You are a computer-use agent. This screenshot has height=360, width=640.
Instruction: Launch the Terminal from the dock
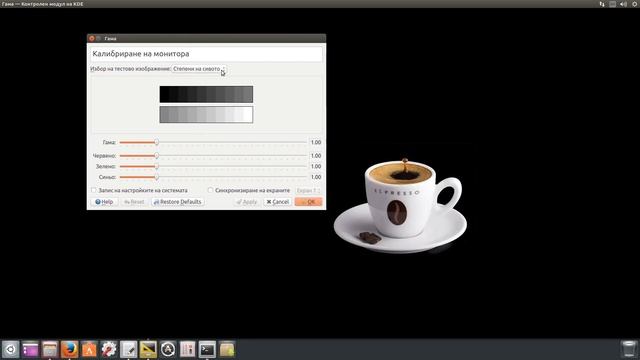pyautogui.click(x=207, y=349)
